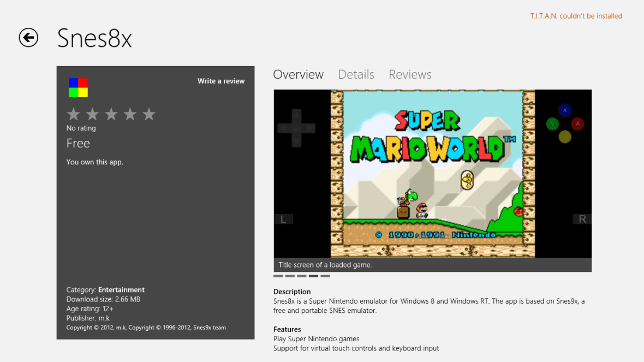Tap the virtual D-pad in the screenshot
The image size is (644, 362).
296,128
